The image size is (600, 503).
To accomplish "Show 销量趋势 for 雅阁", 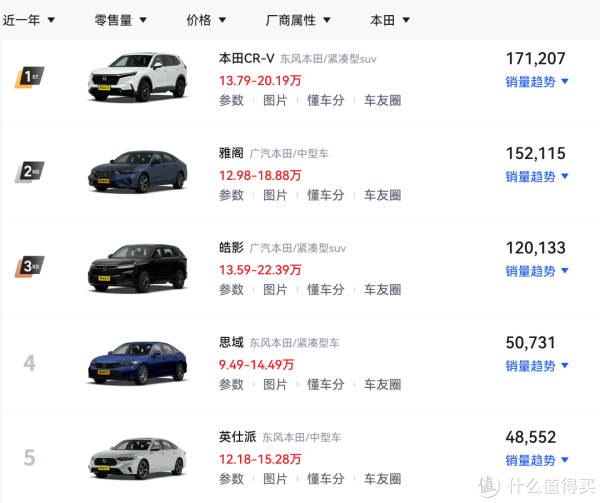I will point(537,177).
